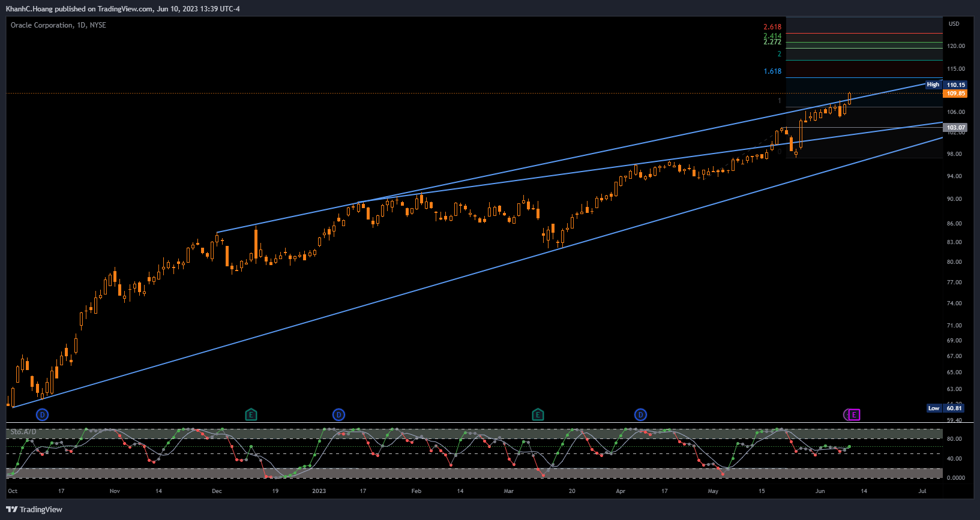
Task: Click the May date axis label
Action: pyautogui.click(x=713, y=491)
